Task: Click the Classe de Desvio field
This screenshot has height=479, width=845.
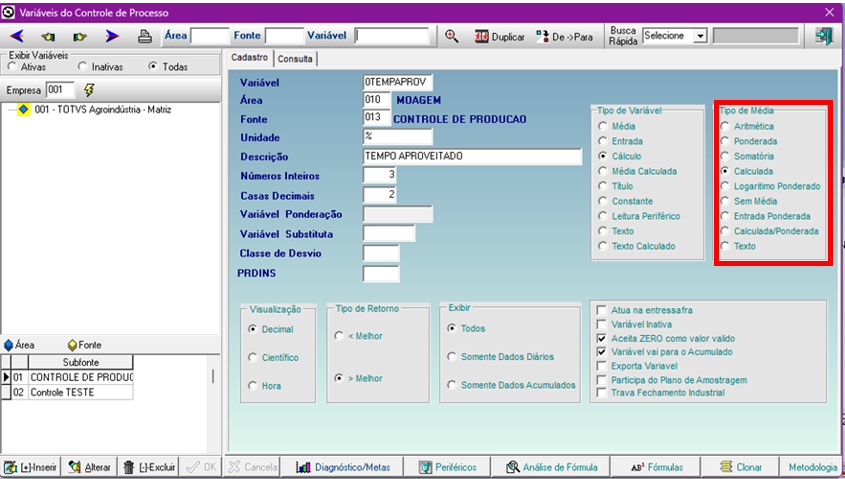Action: click(381, 253)
